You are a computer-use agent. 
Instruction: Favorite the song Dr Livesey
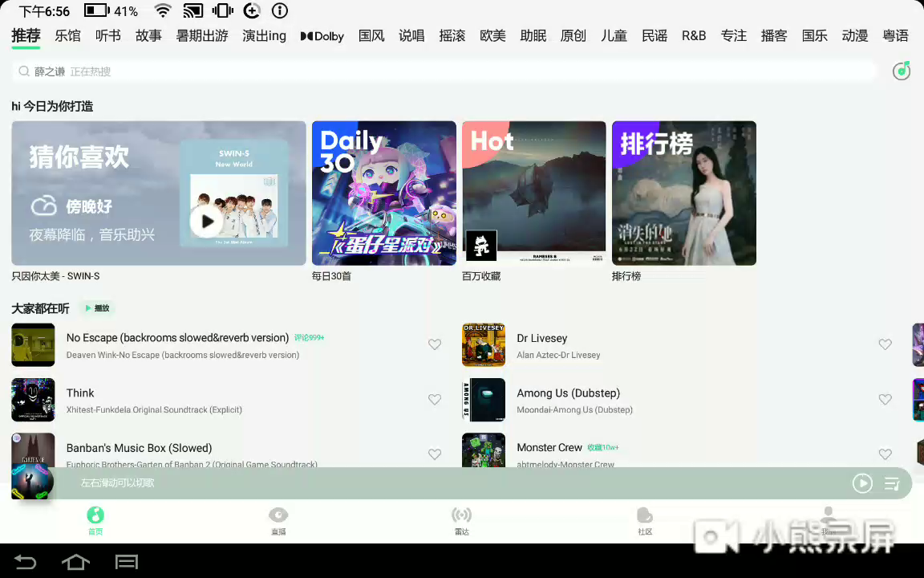pyautogui.click(x=885, y=345)
